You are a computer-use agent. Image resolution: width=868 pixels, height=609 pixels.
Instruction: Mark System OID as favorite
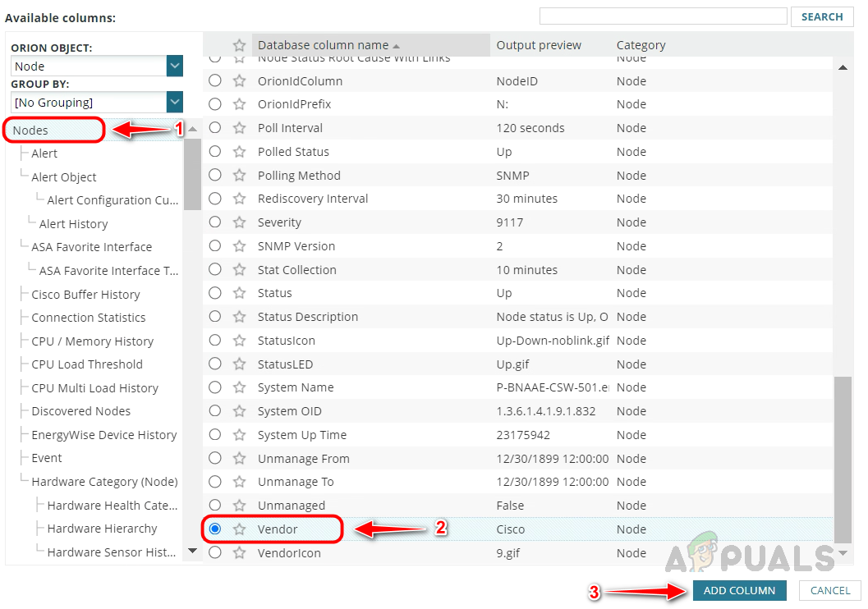coord(239,411)
